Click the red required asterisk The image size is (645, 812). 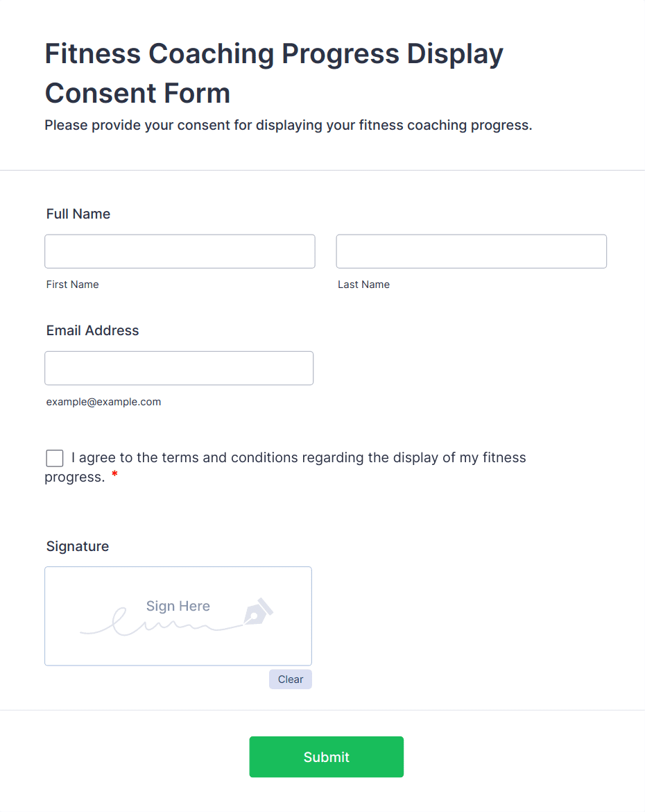[x=114, y=475]
